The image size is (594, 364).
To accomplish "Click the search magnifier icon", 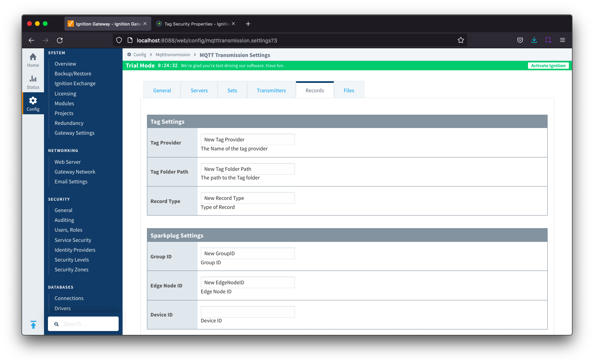I will pos(57,324).
